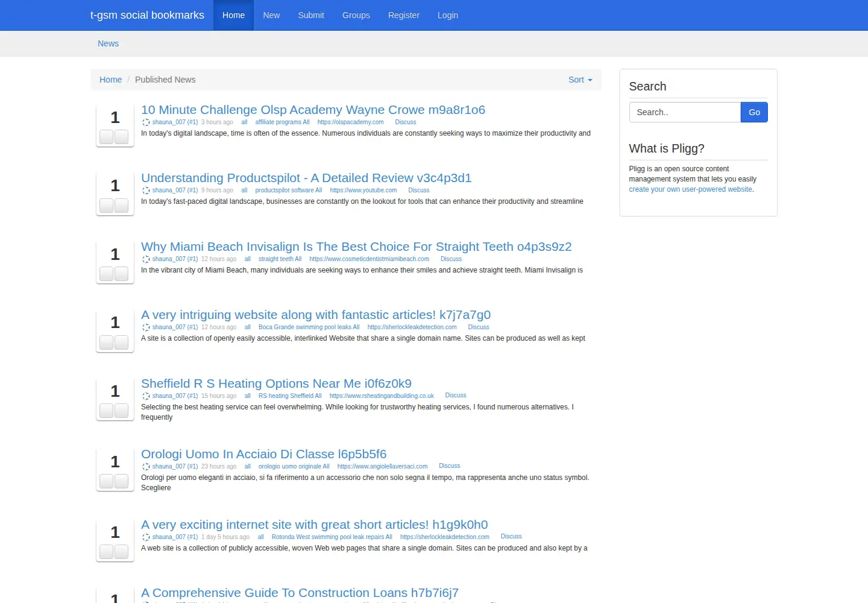Screen dimensions: 868x603
Task: Downvote the very intriguing website story
Action: 121,343
